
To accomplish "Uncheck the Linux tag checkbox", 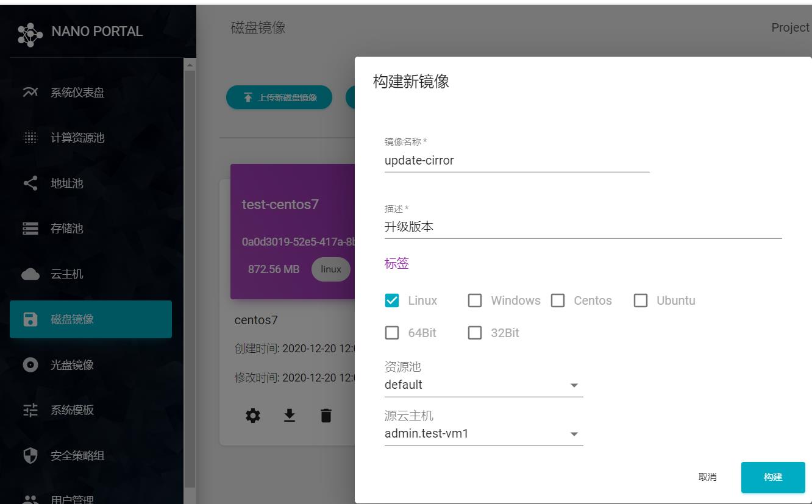I will pos(392,300).
